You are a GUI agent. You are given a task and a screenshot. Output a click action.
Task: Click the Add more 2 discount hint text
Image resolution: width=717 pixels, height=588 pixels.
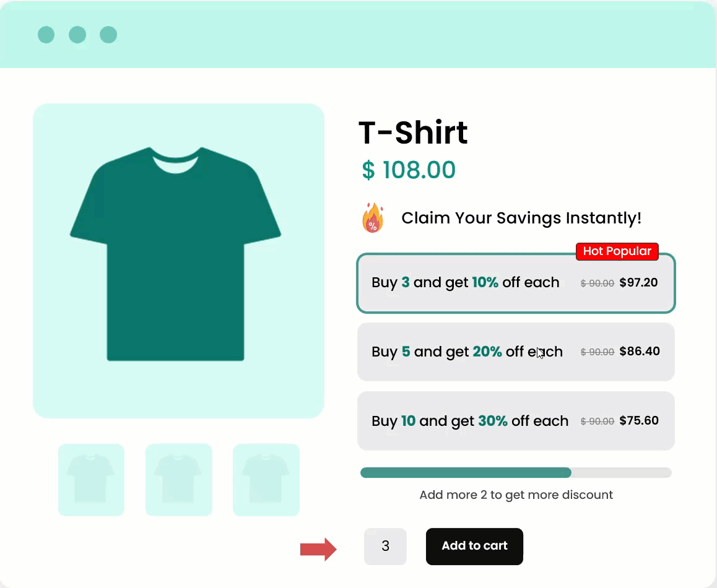pos(516,495)
